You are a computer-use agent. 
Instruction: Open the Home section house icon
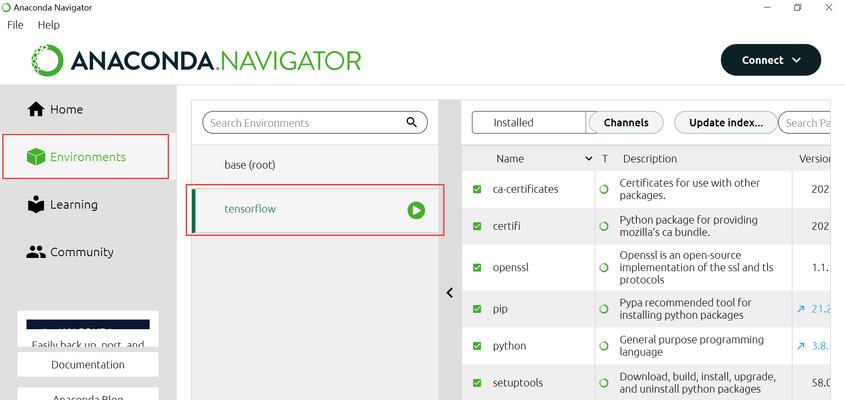click(x=36, y=109)
